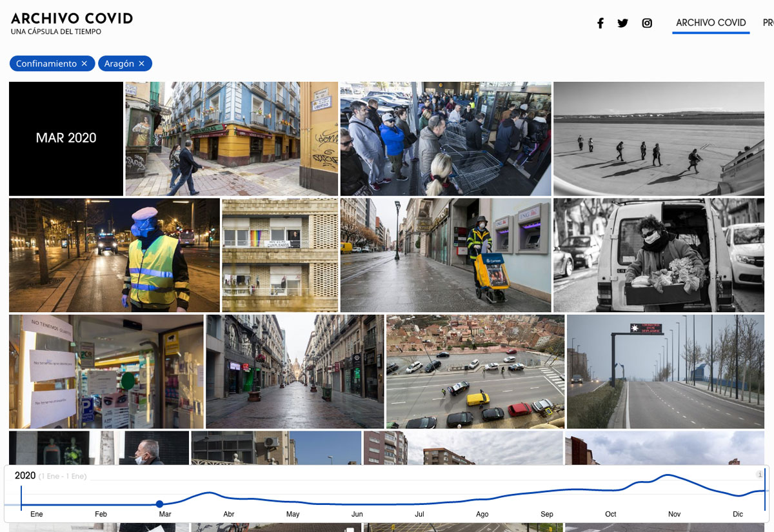Open Archivo Covid's Facebook page
Image resolution: width=774 pixels, height=532 pixels.
600,23
